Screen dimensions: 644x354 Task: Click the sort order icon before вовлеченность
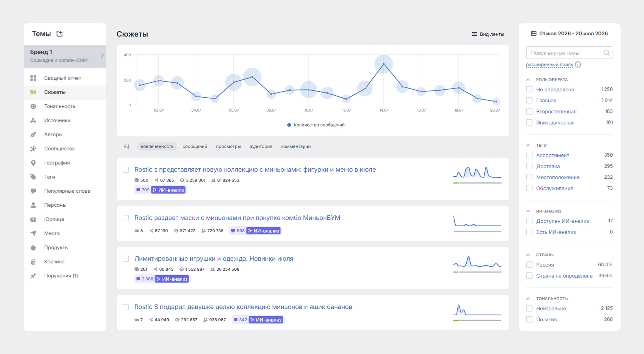coord(126,146)
